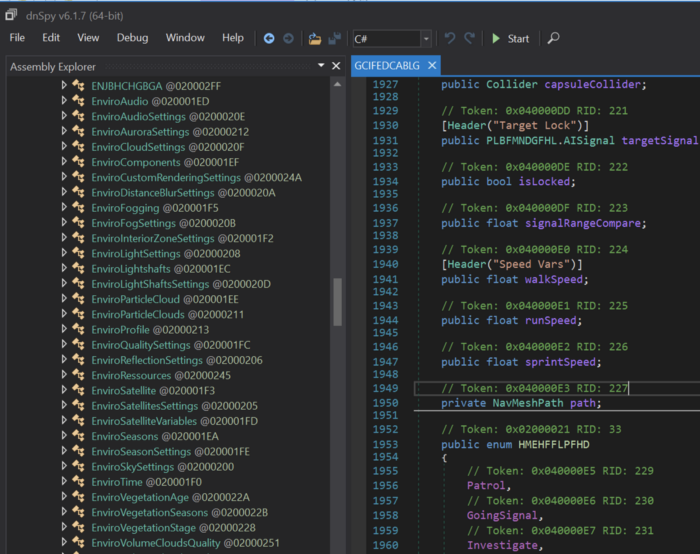700x554 pixels.
Task: Open the Assembly Explorer panel options arrow
Action: (321, 66)
